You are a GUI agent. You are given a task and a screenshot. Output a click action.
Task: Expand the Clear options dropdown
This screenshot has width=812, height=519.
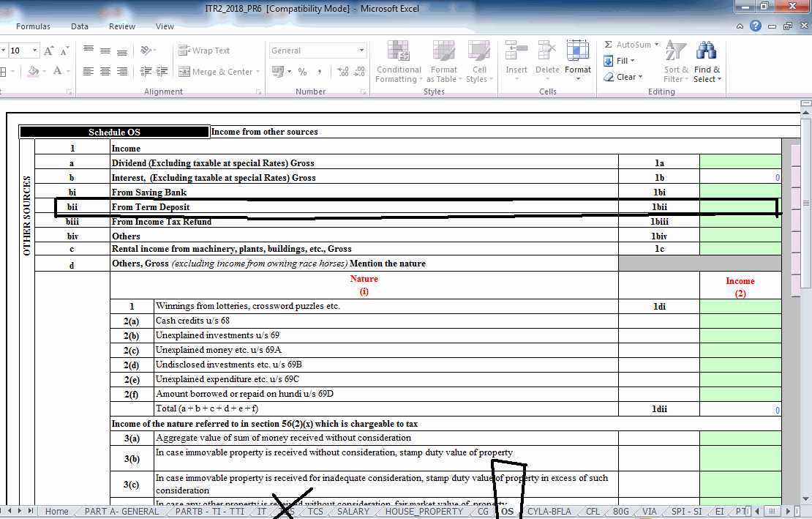click(625, 76)
